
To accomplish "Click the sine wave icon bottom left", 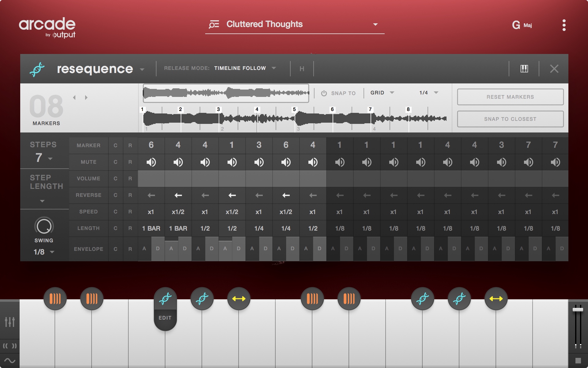I will coord(9,361).
